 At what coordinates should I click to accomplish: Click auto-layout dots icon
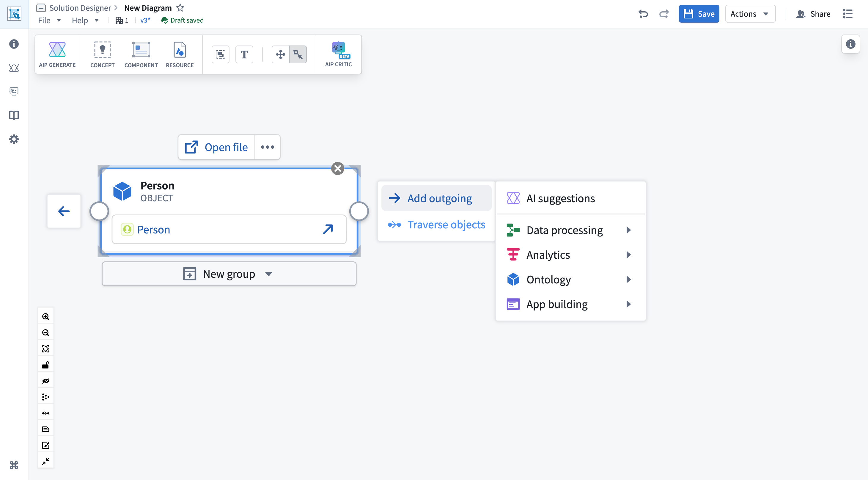[46, 397]
